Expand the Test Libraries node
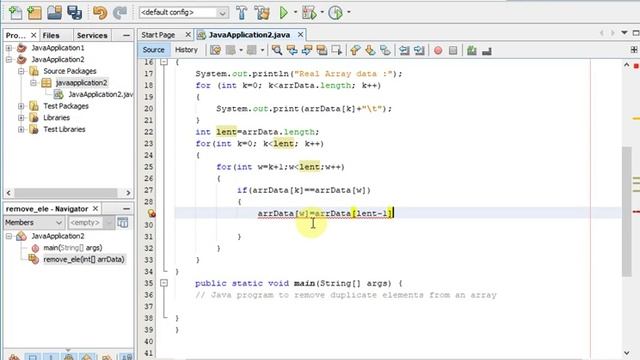The width and height of the screenshot is (640, 360). coord(21,129)
